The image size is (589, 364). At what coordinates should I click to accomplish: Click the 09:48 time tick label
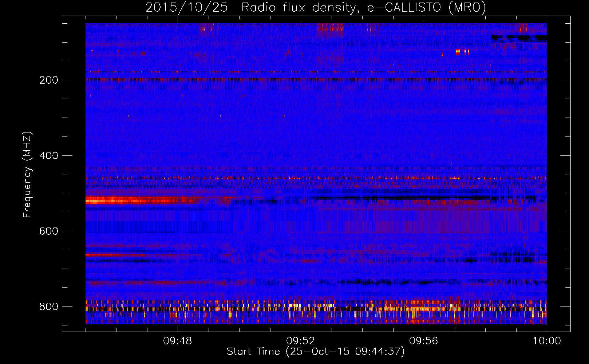coord(178,341)
